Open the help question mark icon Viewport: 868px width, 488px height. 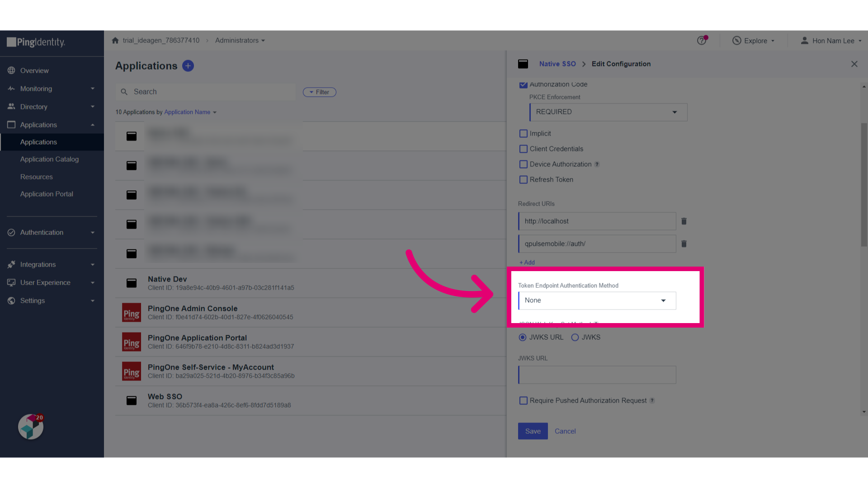tap(702, 41)
